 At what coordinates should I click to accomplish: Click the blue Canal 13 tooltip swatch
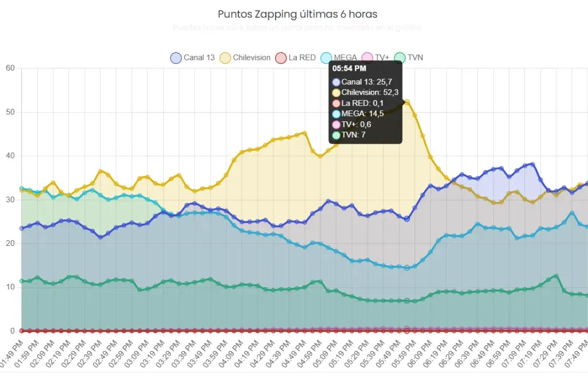click(336, 82)
